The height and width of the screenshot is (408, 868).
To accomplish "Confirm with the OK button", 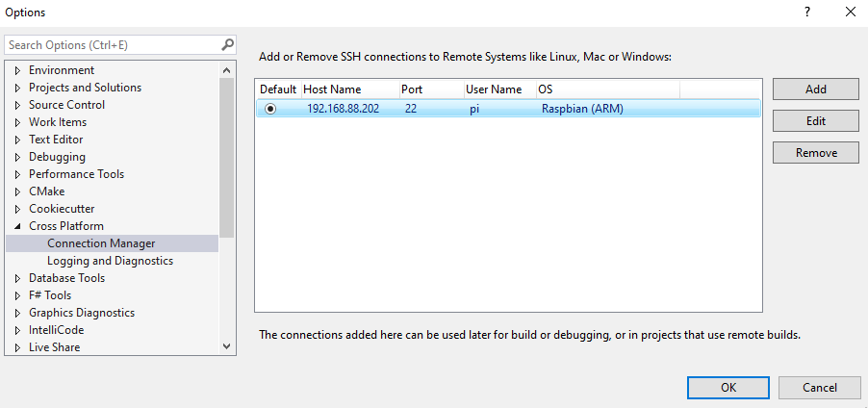I will tap(728, 388).
